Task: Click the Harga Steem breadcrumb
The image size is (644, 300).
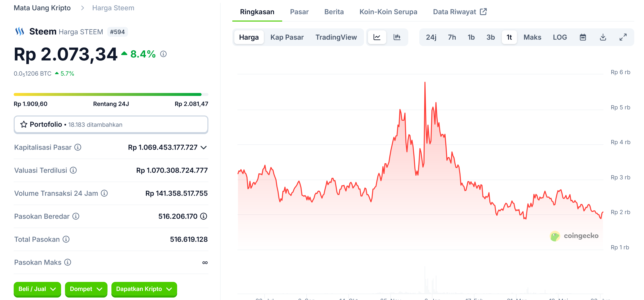Action: 113,8
